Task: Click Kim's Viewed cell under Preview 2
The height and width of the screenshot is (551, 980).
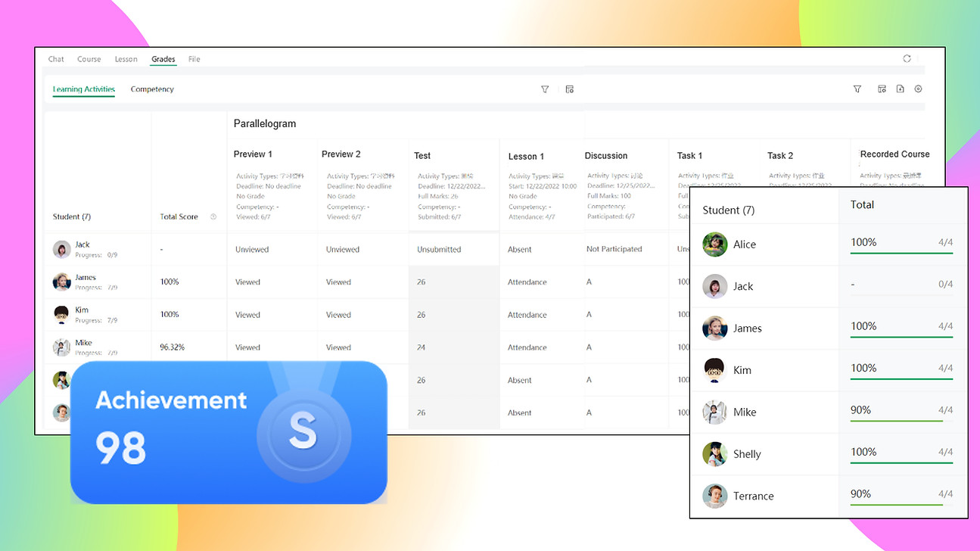Action: 338,315
